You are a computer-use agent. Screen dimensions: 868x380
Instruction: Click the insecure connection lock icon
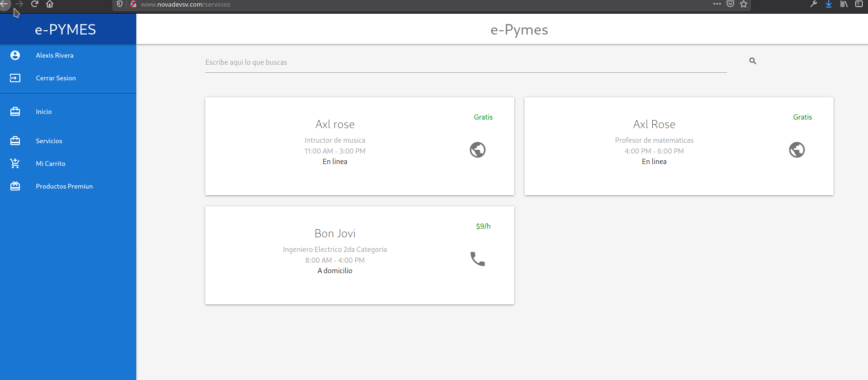click(x=133, y=4)
